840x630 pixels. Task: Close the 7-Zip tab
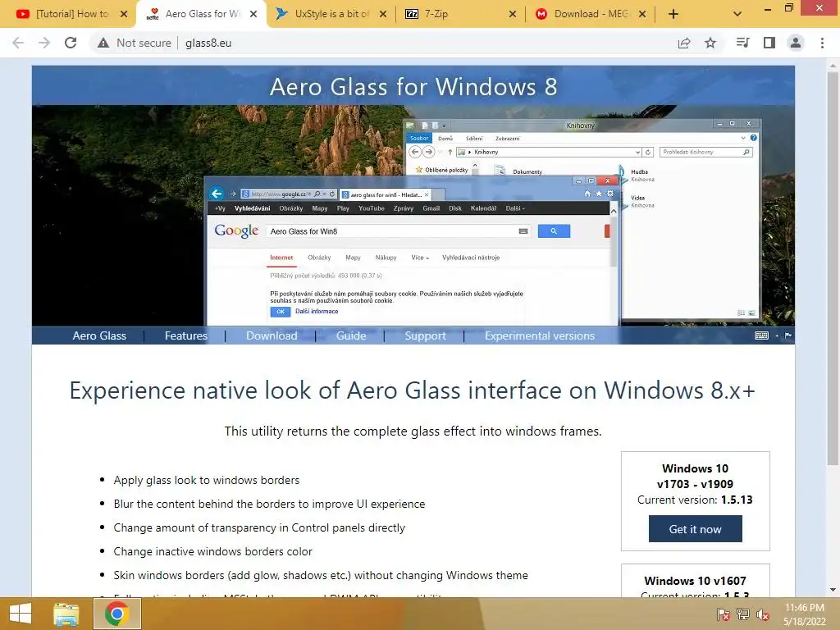click(513, 14)
